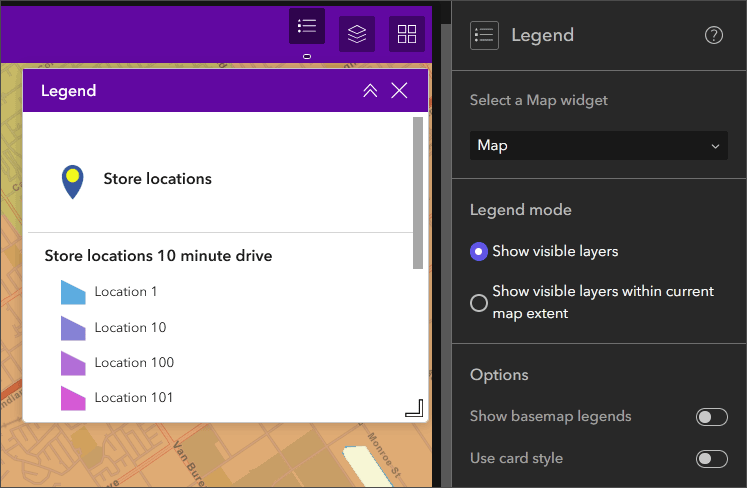
Task: Click the Legend title in the purple header
Action: click(x=69, y=91)
